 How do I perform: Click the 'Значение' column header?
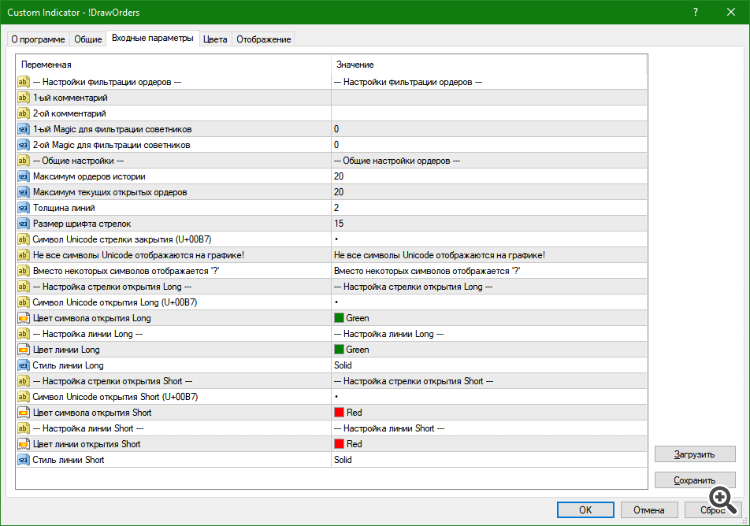point(489,65)
